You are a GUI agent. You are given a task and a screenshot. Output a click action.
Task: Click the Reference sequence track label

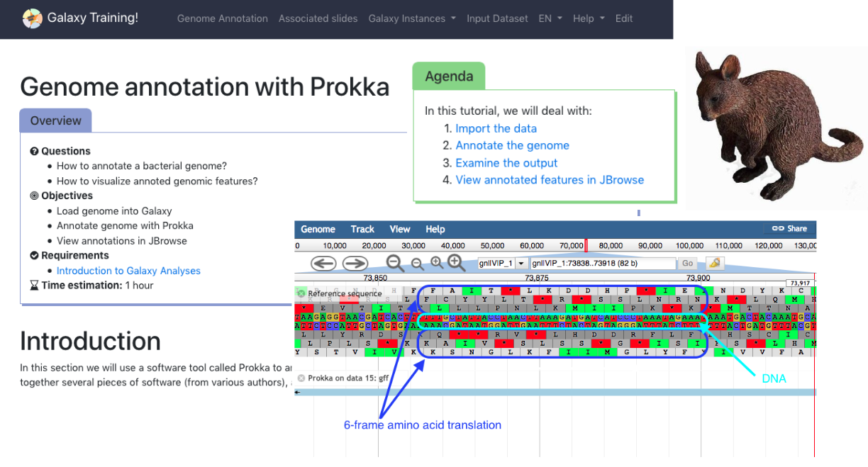(345, 293)
